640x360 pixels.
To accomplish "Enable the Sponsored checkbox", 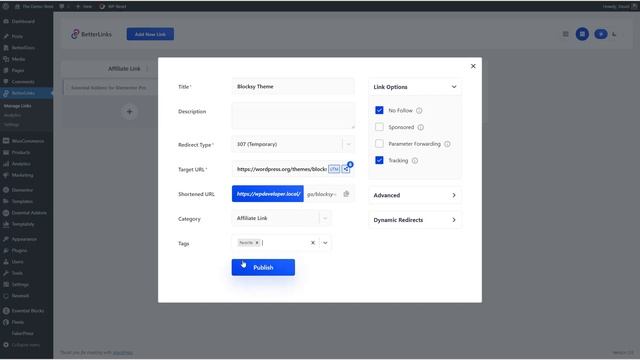I will coord(379,127).
